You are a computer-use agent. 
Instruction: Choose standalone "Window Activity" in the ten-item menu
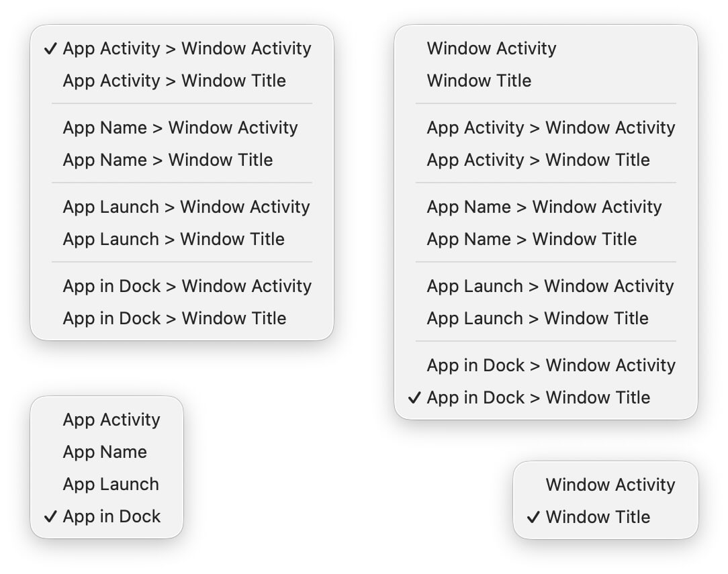[x=492, y=48]
